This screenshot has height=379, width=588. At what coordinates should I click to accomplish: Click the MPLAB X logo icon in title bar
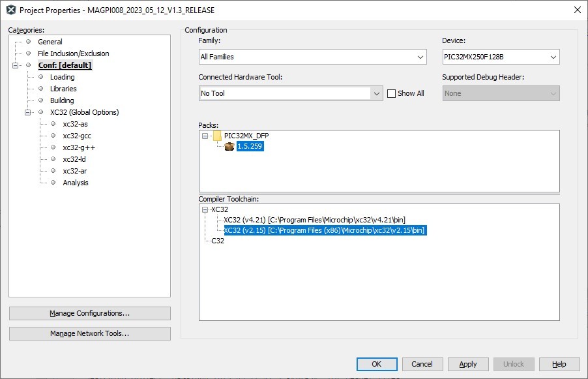[11, 10]
